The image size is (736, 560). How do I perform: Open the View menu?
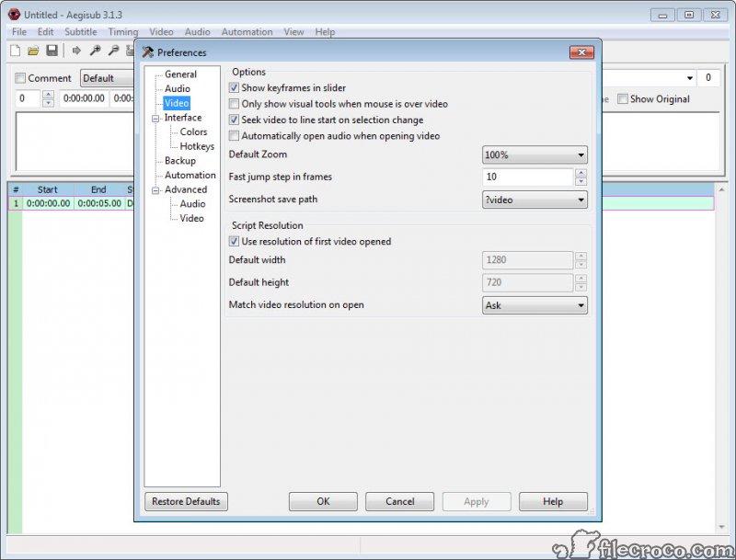pos(293,32)
